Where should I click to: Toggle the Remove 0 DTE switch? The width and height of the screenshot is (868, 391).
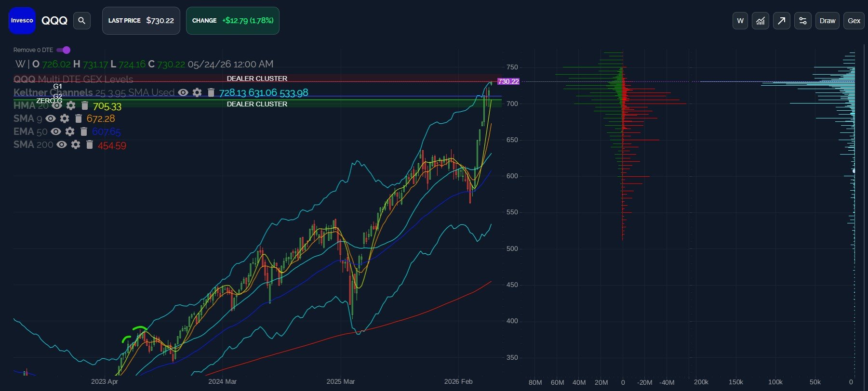63,50
